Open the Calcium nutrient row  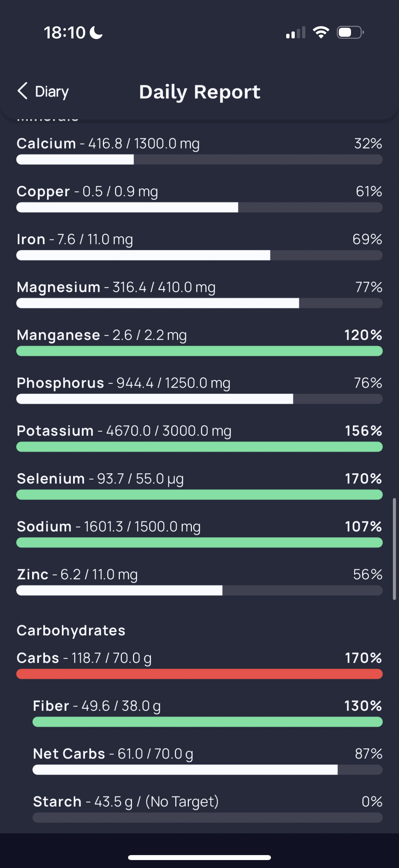coord(199,150)
